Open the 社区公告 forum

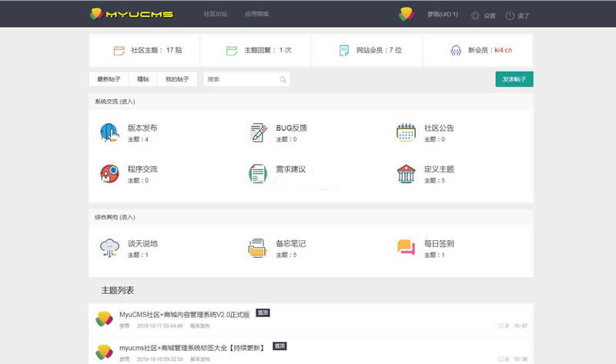(439, 128)
